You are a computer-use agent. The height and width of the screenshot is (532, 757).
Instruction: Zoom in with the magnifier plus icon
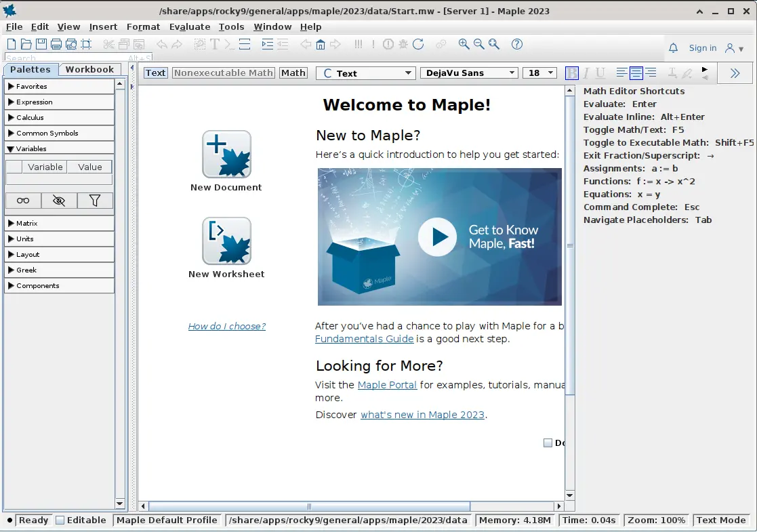(464, 45)
